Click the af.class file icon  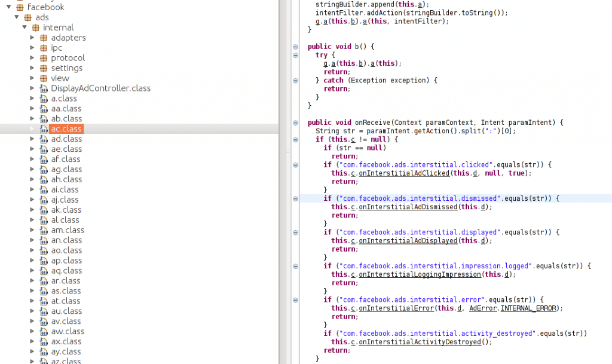pos(44,160)
